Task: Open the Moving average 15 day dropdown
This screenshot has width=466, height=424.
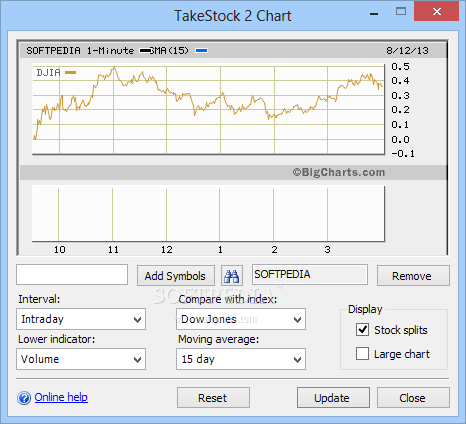Action: (241, 359)
